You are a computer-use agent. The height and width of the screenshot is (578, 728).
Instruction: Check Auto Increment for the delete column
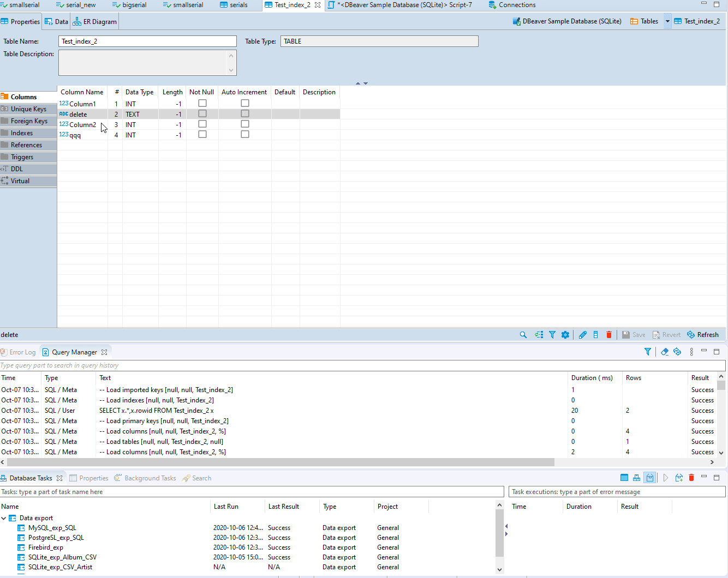[x=244, y=113]
